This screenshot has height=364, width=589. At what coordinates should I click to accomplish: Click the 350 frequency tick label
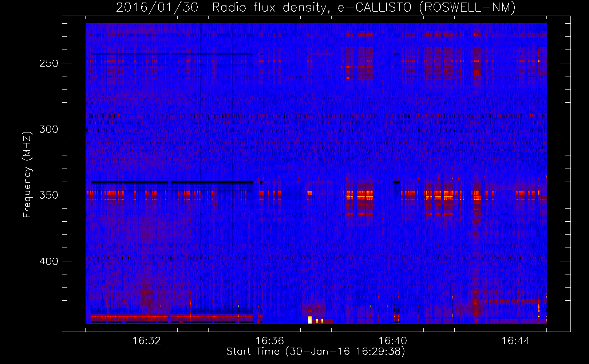[49, 195]
